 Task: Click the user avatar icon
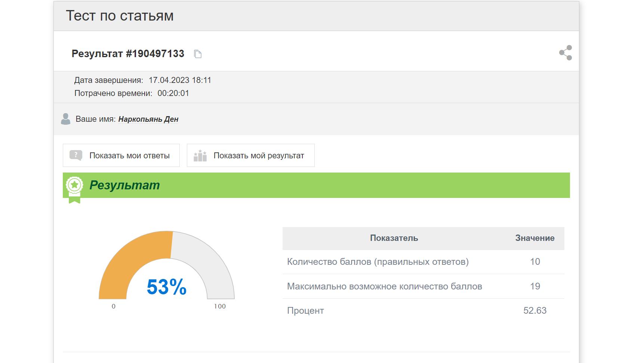coord(66,119)
